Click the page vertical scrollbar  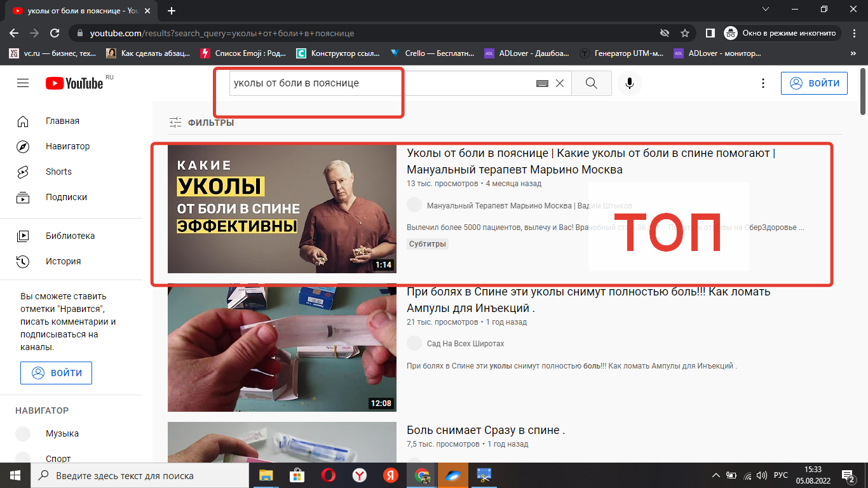coord(863,92)
